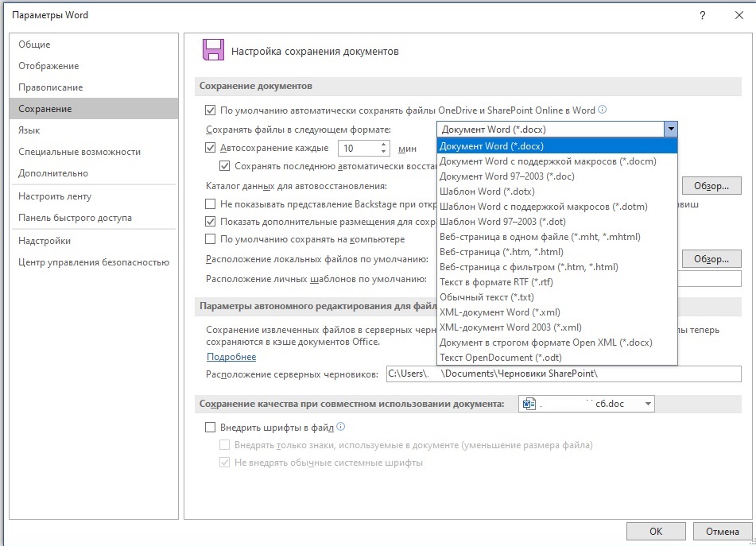
Task: Click the Word document icon in quality dropdown
Action: click(x=529, y=404)
